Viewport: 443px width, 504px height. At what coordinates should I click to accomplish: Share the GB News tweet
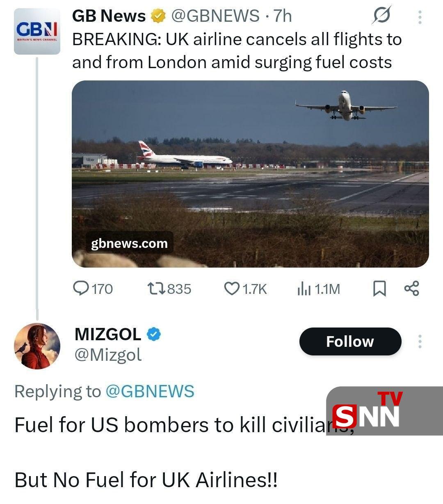411,288
